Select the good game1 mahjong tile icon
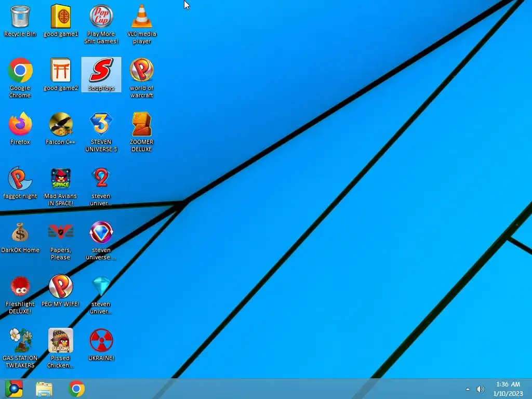 click(61, 21)
